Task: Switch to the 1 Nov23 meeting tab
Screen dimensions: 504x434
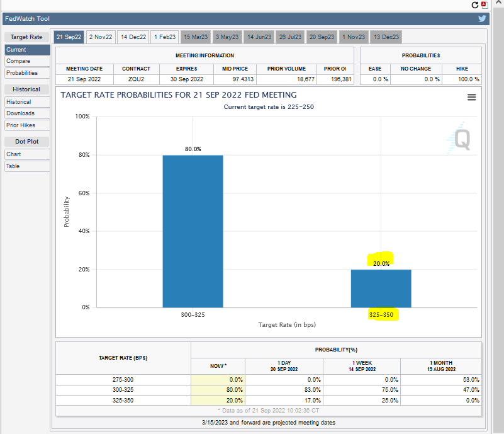Action: (x=354, y=37)
